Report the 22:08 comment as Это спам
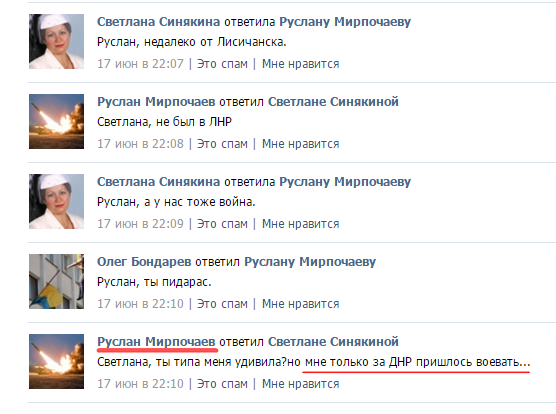The height and width of the screenshot is (414, 556). (222, 144)
